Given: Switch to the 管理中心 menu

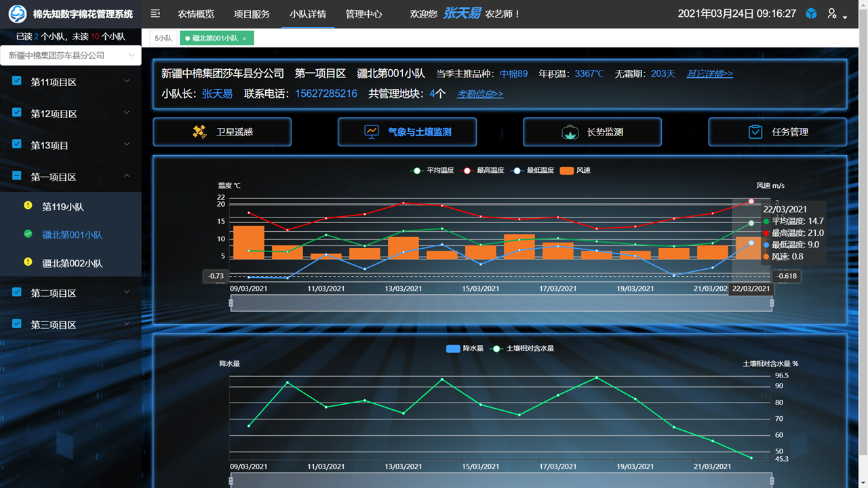Looking at the screenshot, I should [363, 14].
